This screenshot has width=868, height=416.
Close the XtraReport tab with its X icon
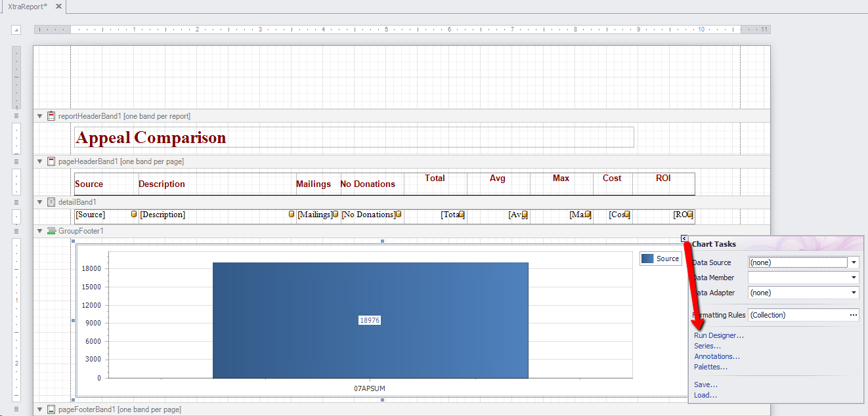58,6
